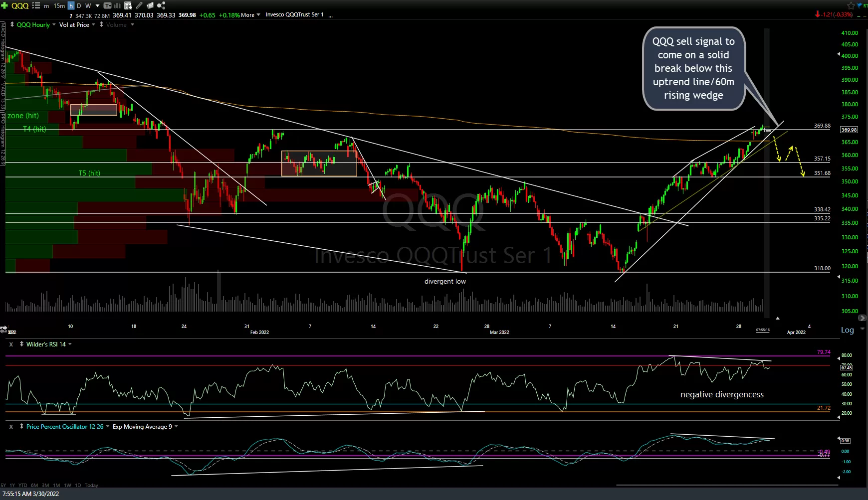Image resolution: width=868 pixels, height=500 pixels.
Task: Click the share chart icon
Action: click(161, 5)
